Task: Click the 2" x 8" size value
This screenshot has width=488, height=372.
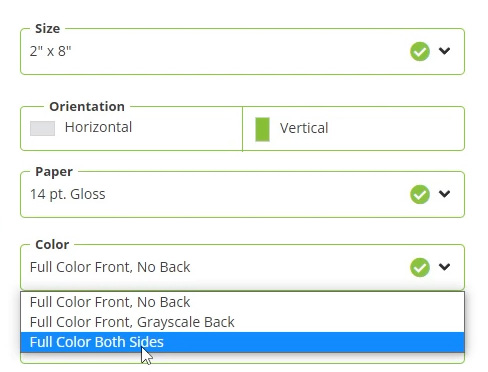Action: point(50,51)
